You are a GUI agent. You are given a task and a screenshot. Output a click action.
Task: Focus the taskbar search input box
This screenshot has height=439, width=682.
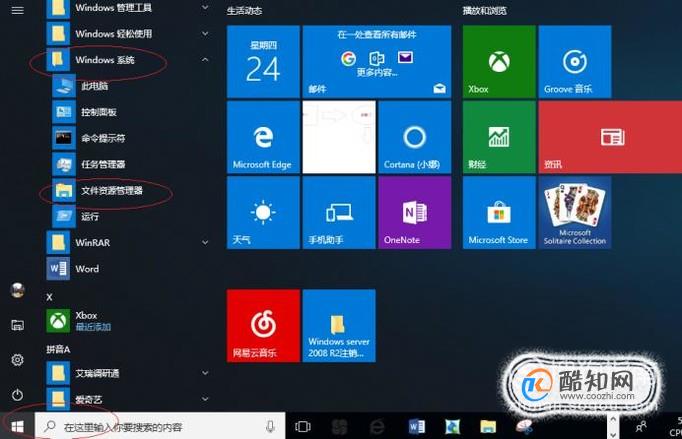(160, 426)
